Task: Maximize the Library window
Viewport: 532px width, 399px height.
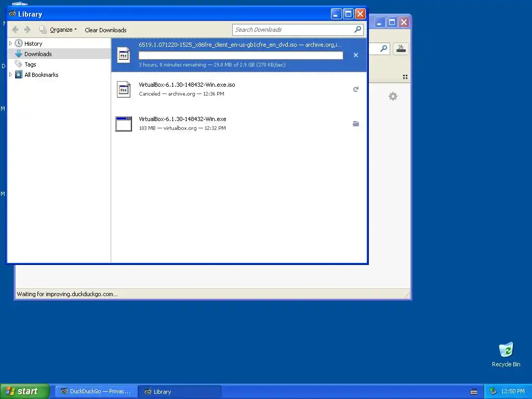Action: pyautogui.click(x=348, y=14)
